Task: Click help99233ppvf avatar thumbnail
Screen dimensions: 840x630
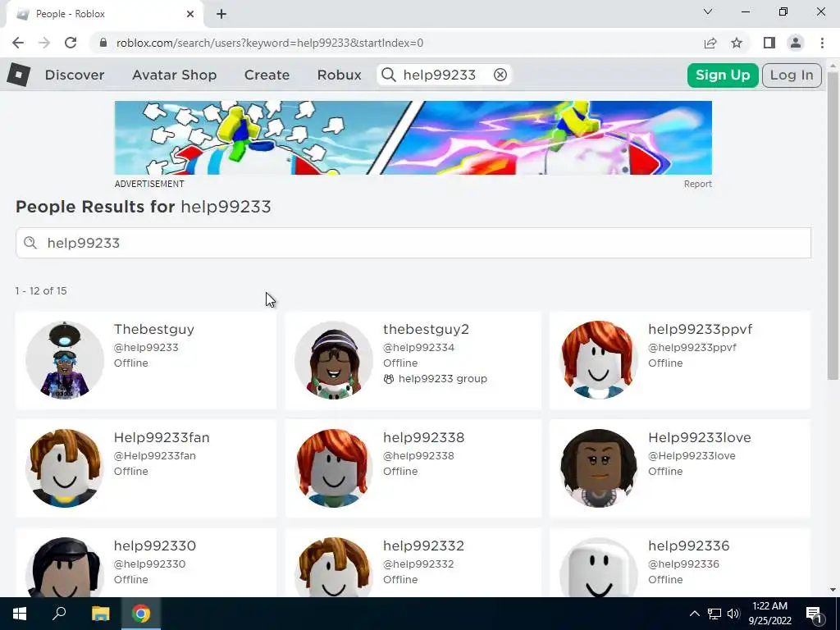Action: coord(598,360)
